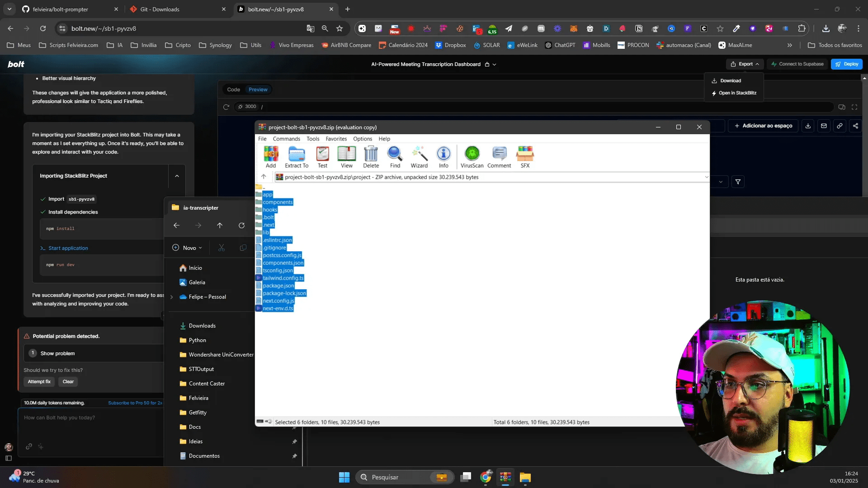Click the View icon in WinRAR toolbar

coord(347,157)
